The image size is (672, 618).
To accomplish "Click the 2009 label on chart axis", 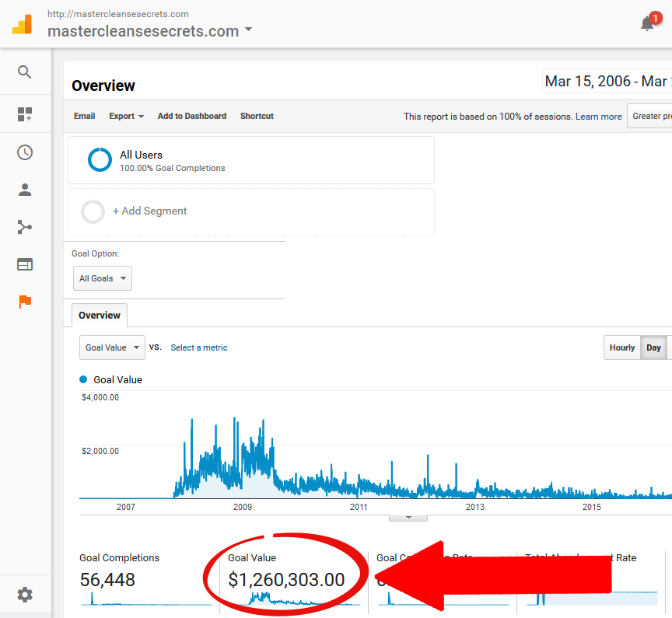I will [x=243, y=507].
